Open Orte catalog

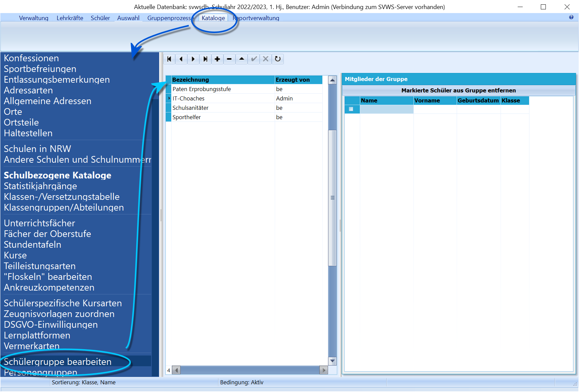click(13, 112)
